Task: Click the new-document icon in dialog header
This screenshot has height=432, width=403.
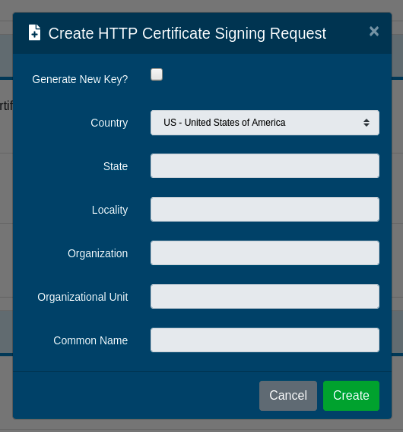Action: [x=34, y=33]
